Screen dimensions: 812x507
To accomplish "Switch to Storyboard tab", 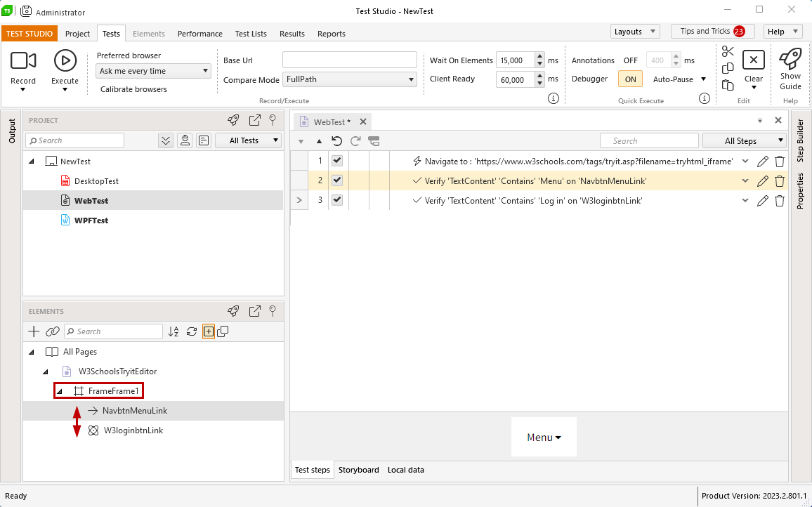I will coord(359,470).
